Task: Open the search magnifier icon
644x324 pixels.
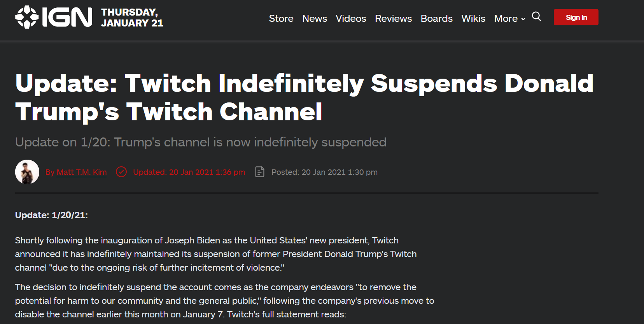Action: [536, 16]
